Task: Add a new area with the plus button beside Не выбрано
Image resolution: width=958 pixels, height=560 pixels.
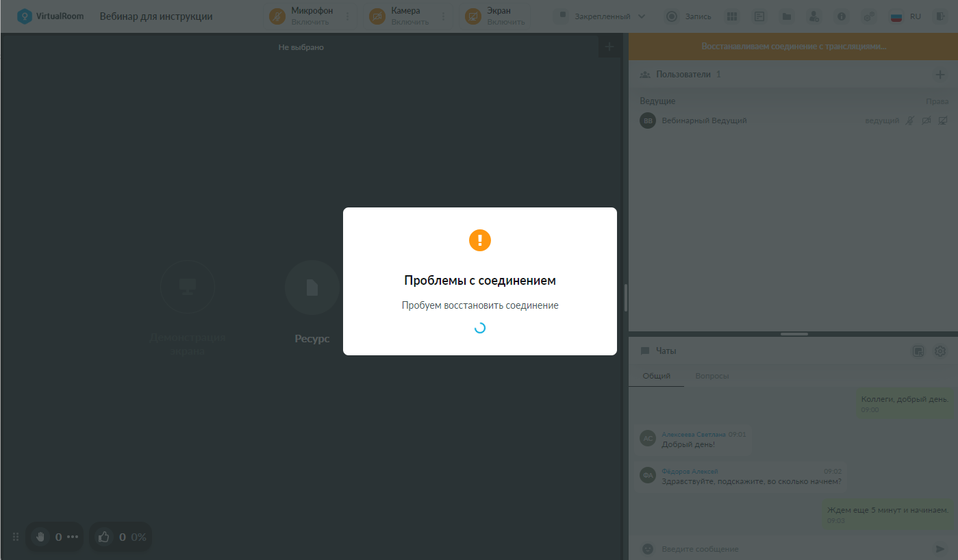Action: [x=609, y=47]
